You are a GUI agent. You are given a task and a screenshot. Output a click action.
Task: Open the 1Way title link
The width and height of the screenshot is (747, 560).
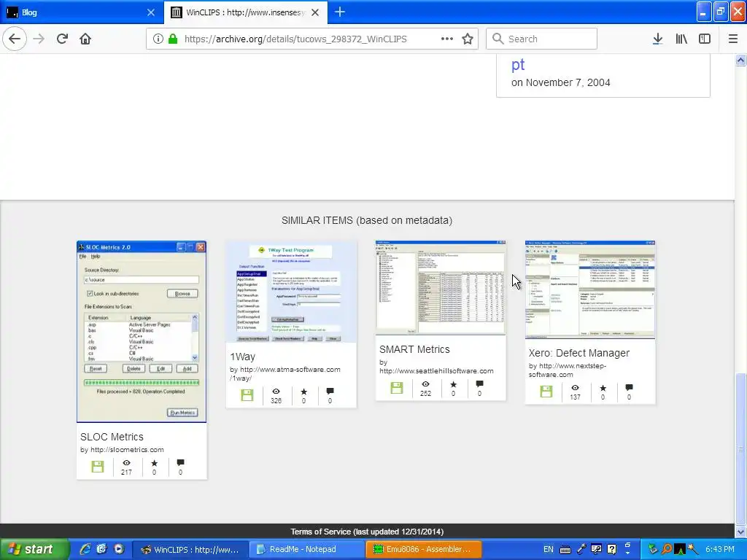point(242,357)
